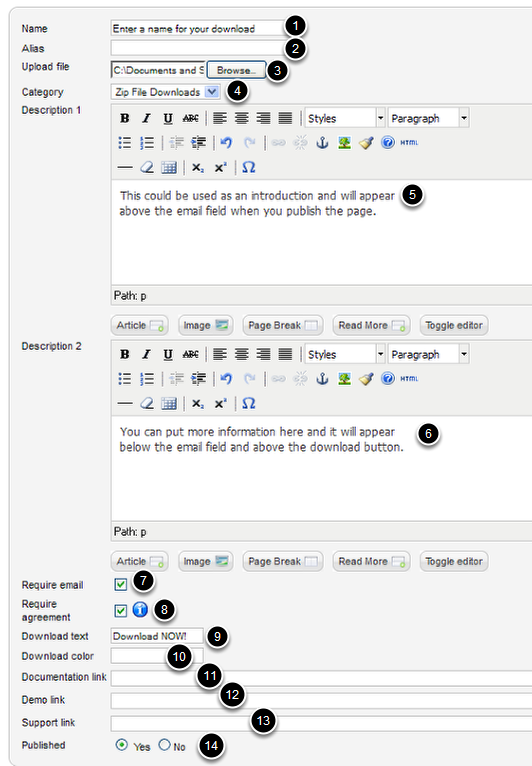The height and width of the screenshot is (766, 532).
Task: Click Omega special character in Description 1
Action: pyautogui.click(x=249, y=168)
